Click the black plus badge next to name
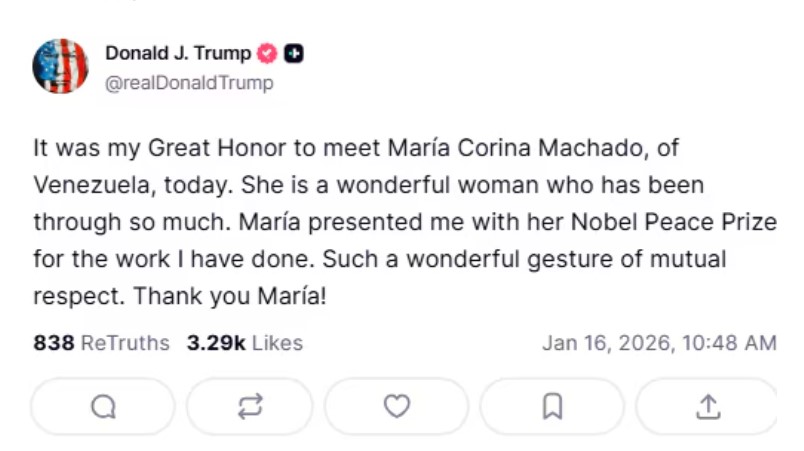 (x=294, y=54)
